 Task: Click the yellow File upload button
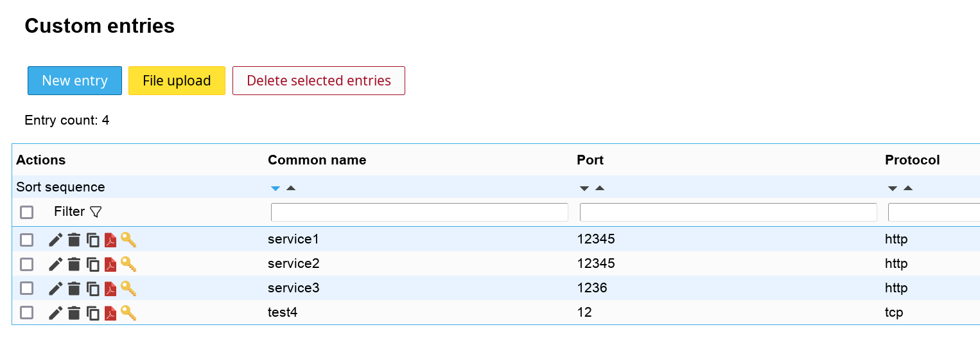click(177, 81)
